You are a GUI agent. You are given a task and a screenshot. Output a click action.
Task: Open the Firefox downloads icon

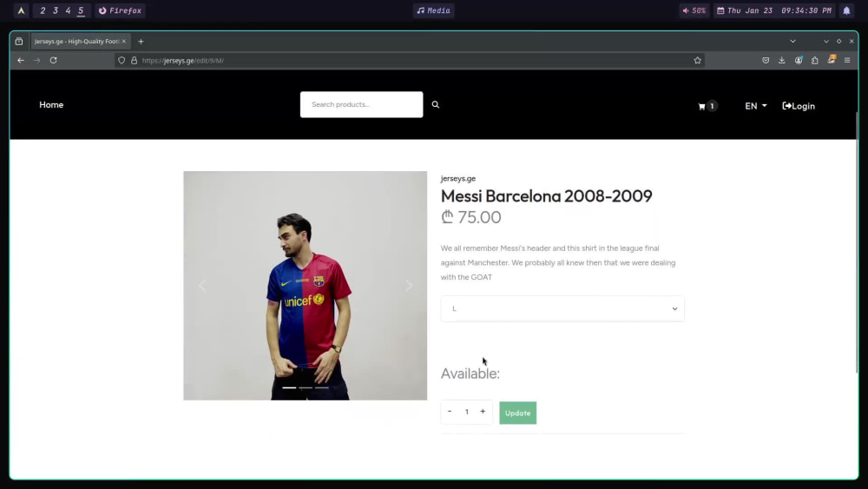782,60
